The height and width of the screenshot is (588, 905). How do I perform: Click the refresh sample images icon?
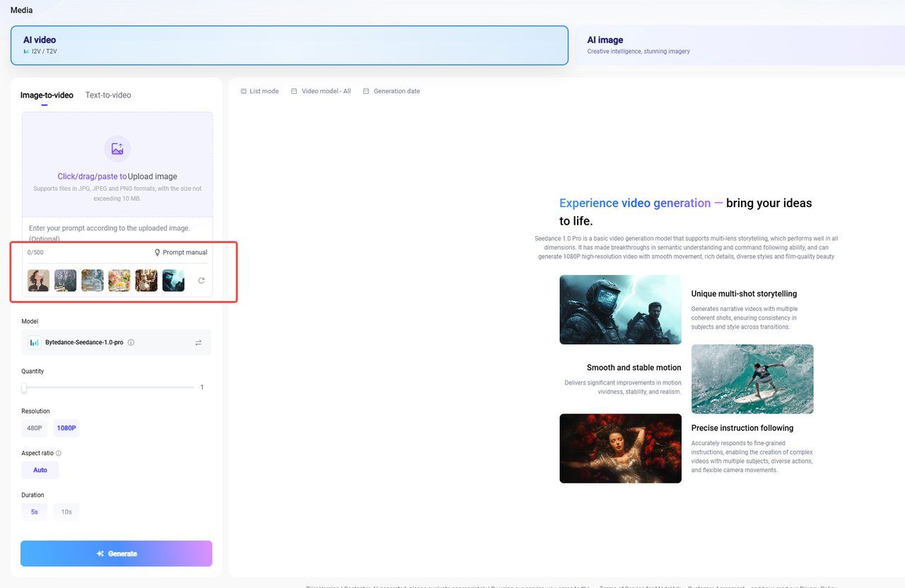coord(202,281)
